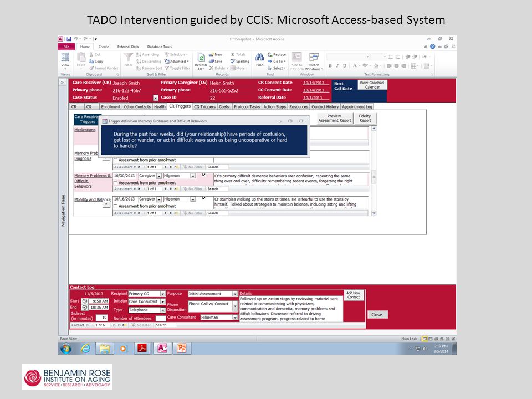
Task: Click the Access Help question mark icon
Action: (x=433, y=47)
